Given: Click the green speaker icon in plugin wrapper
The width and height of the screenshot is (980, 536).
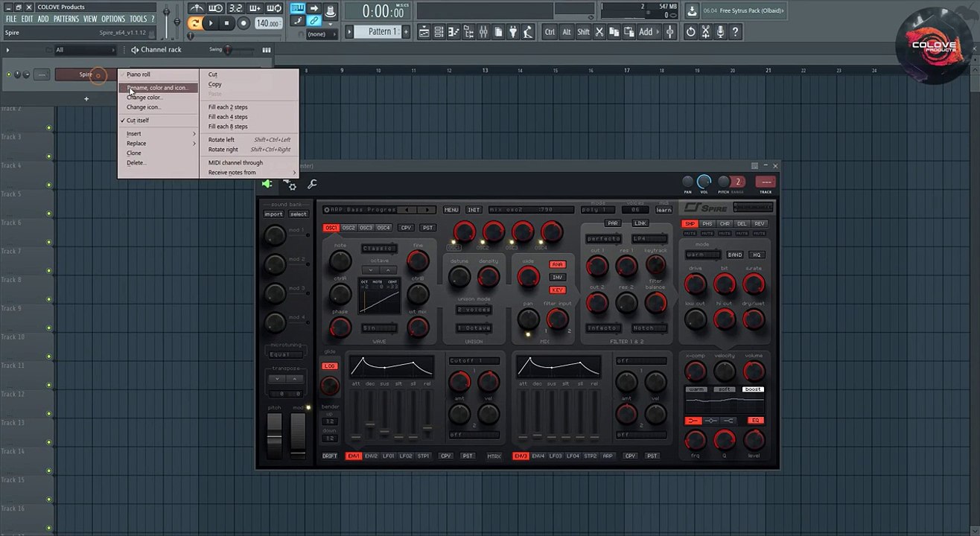Looking at the screenshot, I should (x=267, y=184).
